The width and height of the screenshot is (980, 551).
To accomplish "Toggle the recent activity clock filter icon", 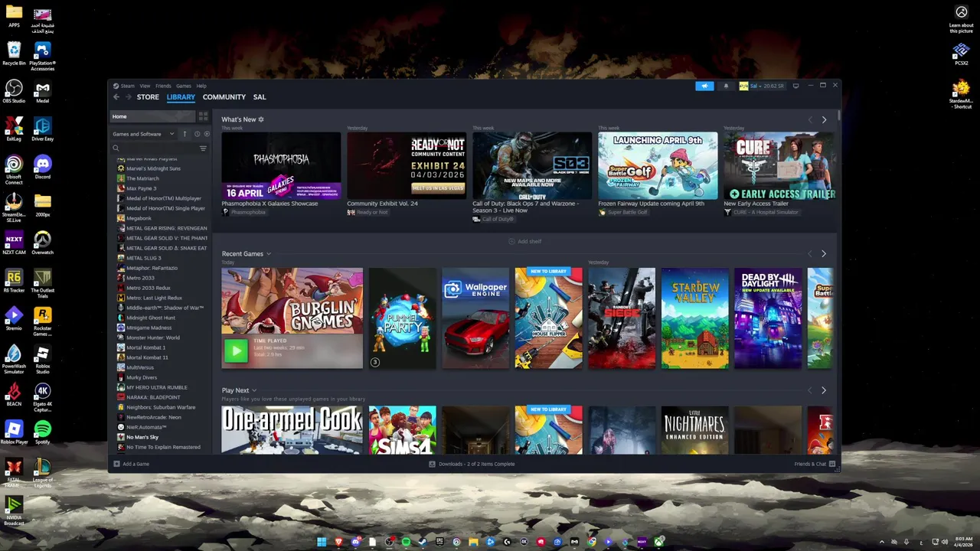I will point(197,134).
